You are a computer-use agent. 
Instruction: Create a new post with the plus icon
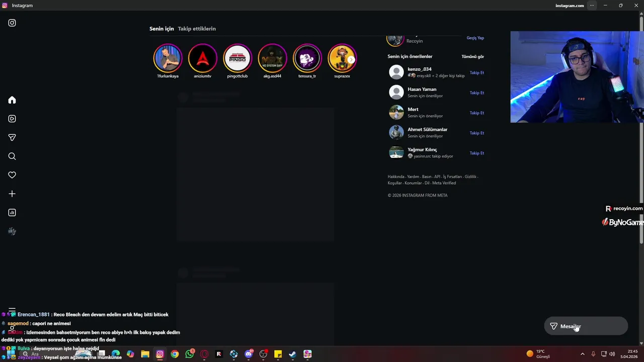pyautogui.click(x=12, y=194)
